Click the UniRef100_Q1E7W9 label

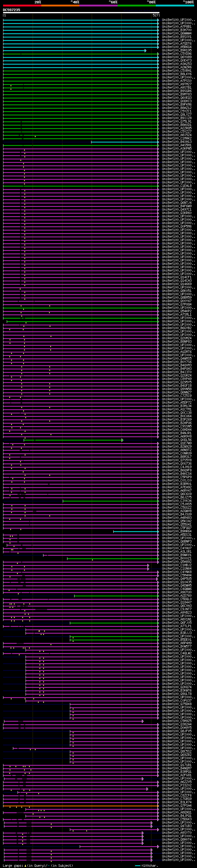(x=177, y=443)
